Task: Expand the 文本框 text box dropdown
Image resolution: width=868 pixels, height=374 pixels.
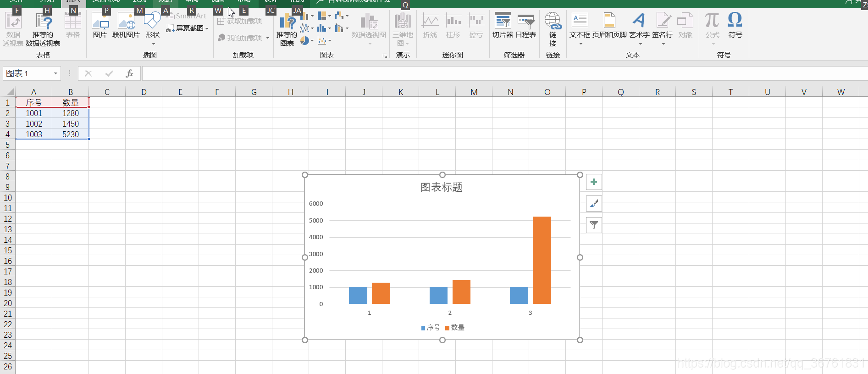Action: pos(581,44)
